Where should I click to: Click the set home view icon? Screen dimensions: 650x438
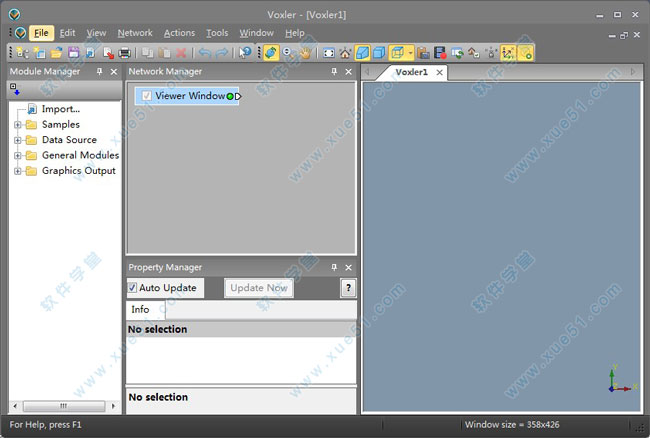474,53
